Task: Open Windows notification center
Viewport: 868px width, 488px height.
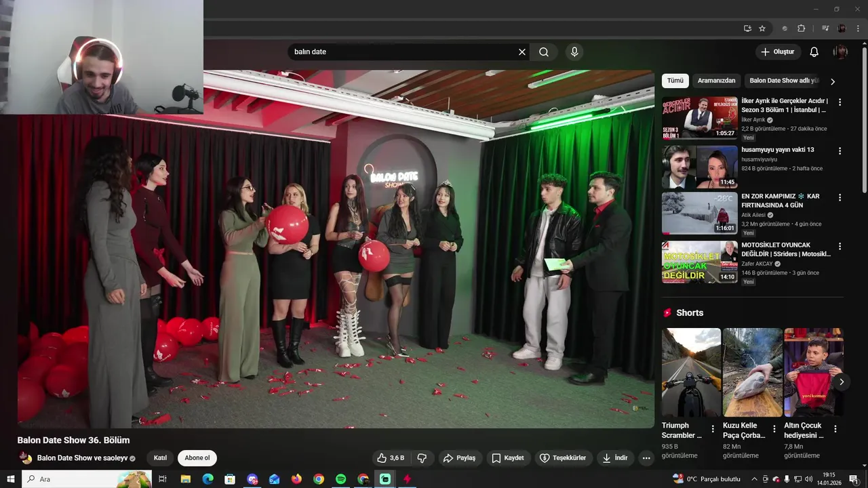Action: point(854,479)
